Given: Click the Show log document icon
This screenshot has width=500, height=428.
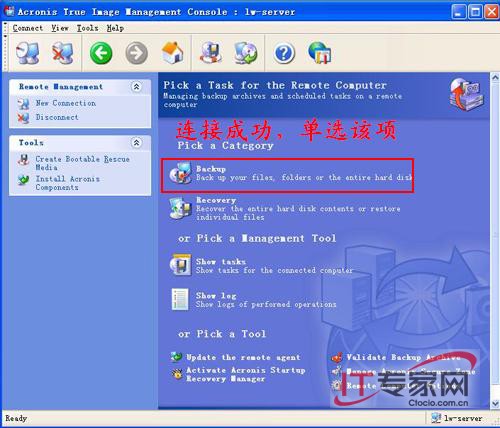Looking at the screenshot, I should coord(180,299).
